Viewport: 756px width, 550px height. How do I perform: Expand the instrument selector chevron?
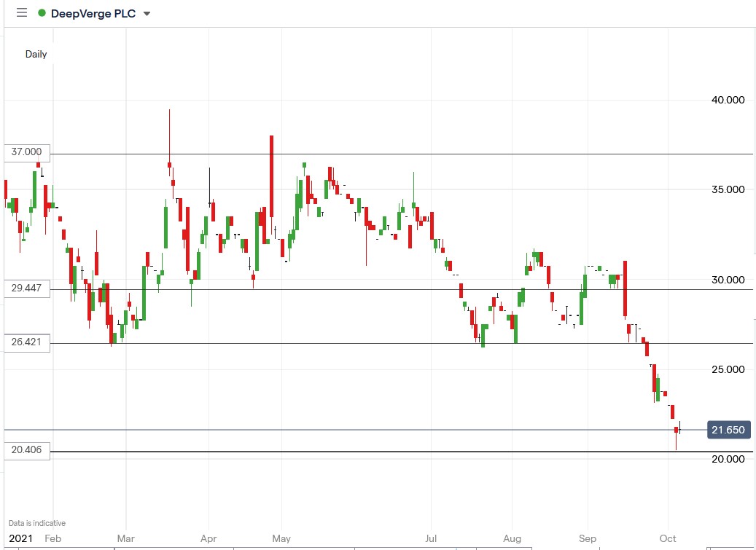(147, 13)
